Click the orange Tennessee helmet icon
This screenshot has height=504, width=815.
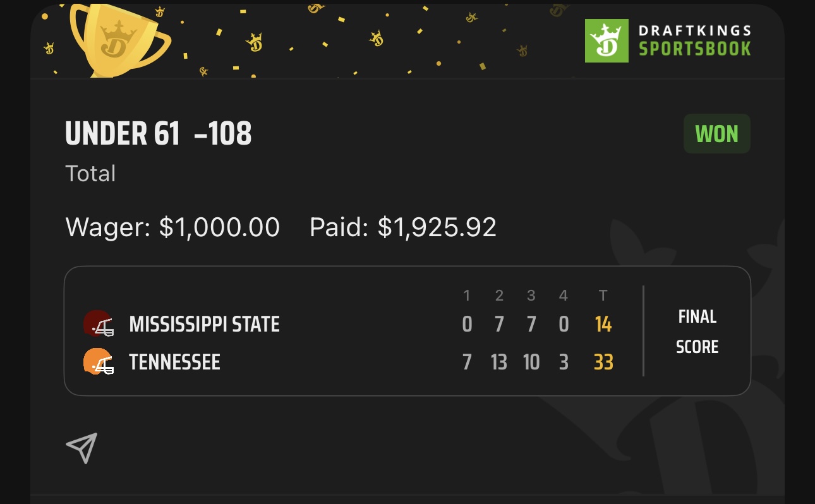click(x=99, y=362)
